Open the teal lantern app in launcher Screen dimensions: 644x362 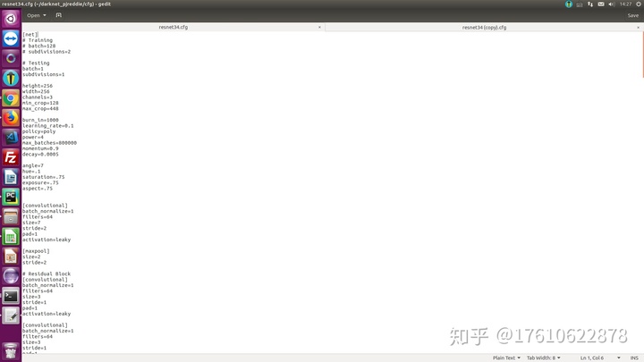coord(11,79)
